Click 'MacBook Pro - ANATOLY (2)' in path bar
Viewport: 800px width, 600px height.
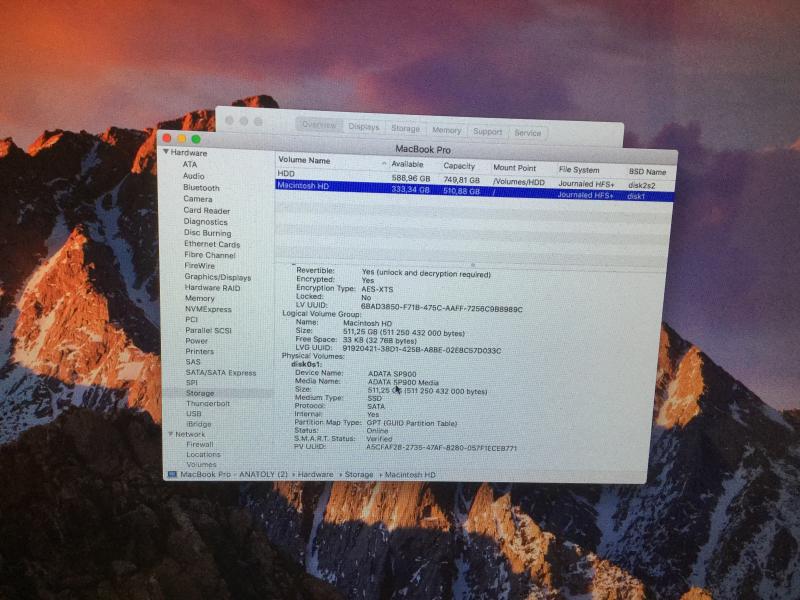234,474
